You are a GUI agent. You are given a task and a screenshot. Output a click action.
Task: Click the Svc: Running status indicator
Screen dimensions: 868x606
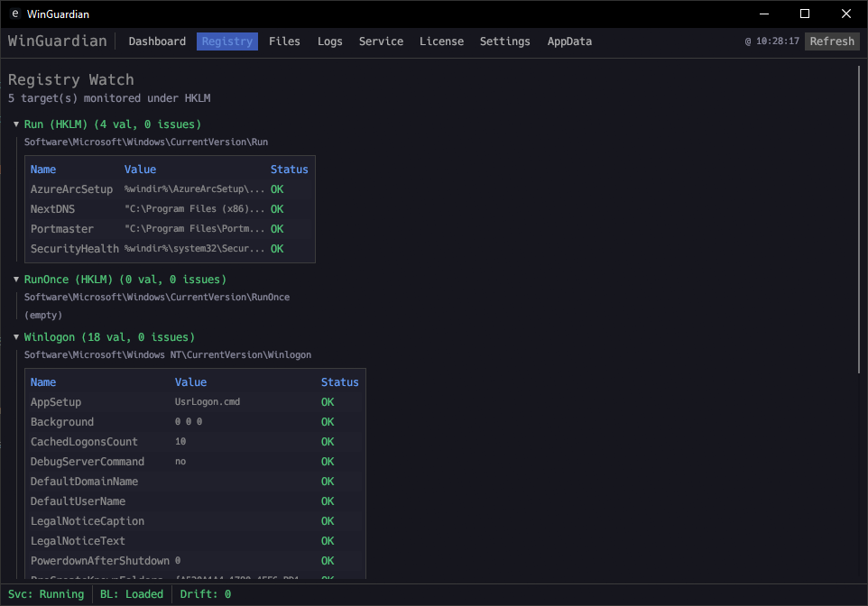[x=47, y=594]
